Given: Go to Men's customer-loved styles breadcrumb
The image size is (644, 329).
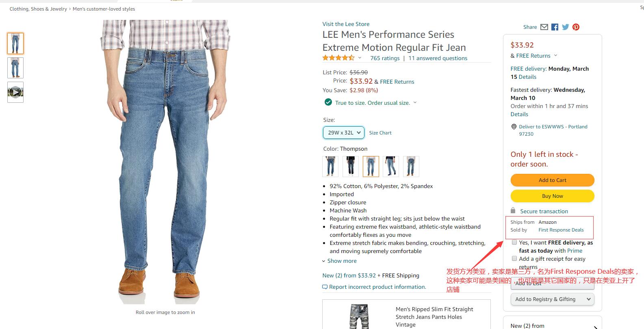Looking at the screenshot, I should (104, 9).
